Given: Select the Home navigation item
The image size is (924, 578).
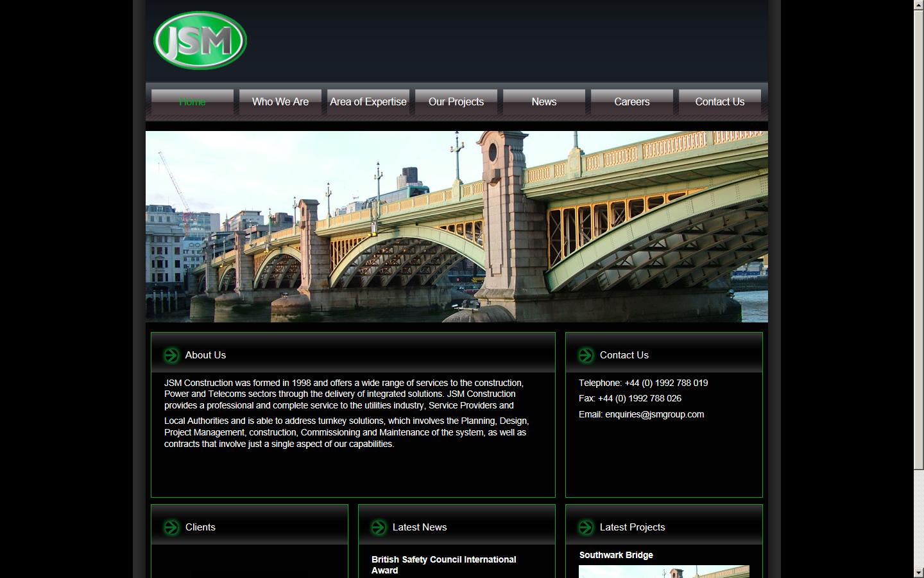Looking at the screenshot, I should [x=192, y=101].
